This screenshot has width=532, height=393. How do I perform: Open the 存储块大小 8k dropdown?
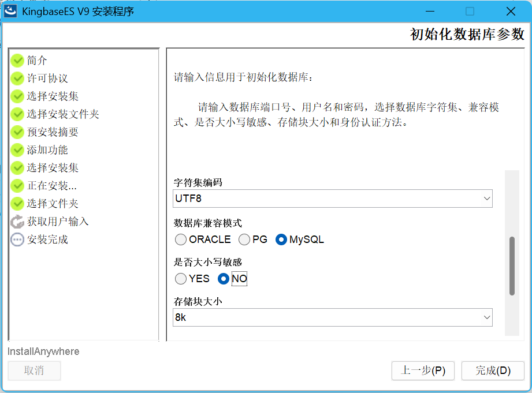[333, 317]
